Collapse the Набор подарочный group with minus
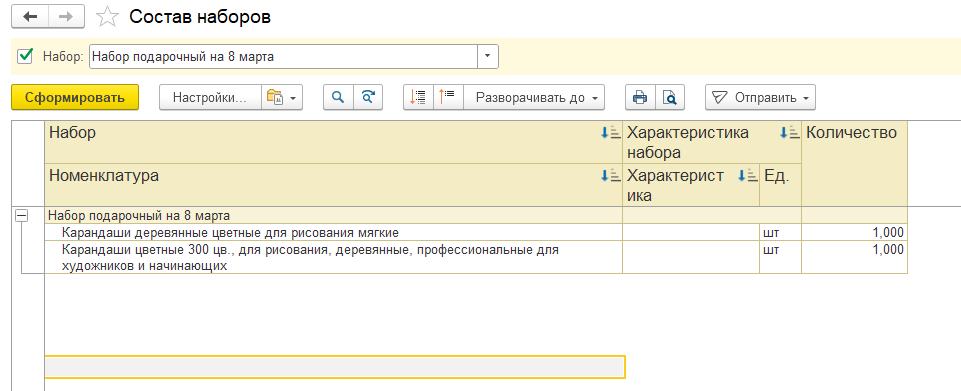 [22, 215]
